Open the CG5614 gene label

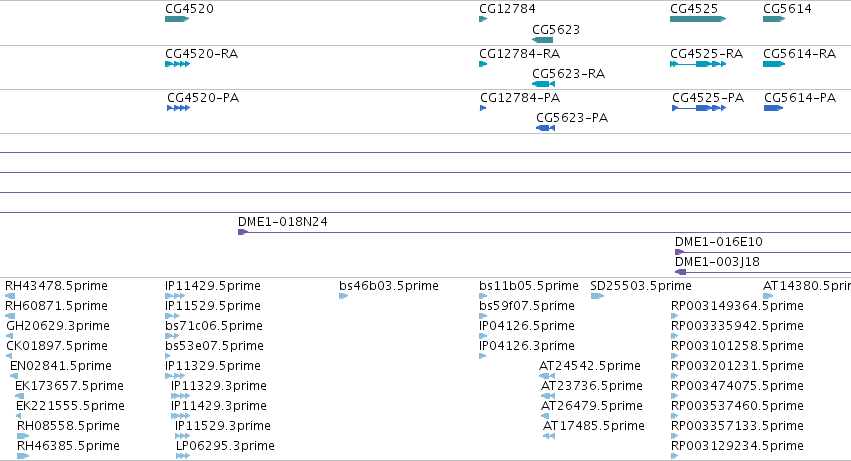tap(787, 9)
